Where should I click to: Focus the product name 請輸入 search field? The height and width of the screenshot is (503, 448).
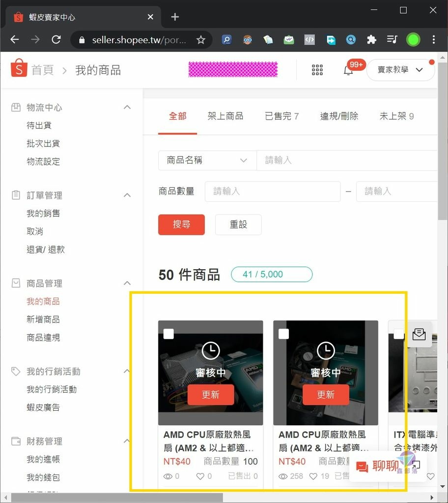click(x=347, y=160)
